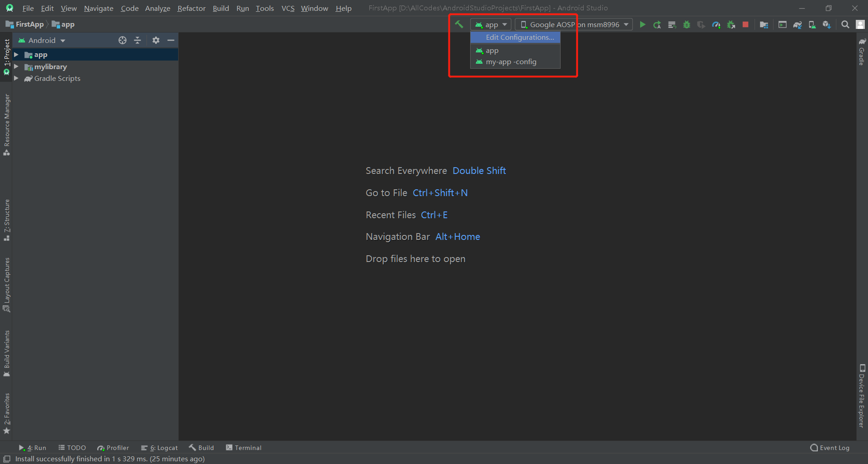
Task: Sync project with Gradle files
Action: 797,24
